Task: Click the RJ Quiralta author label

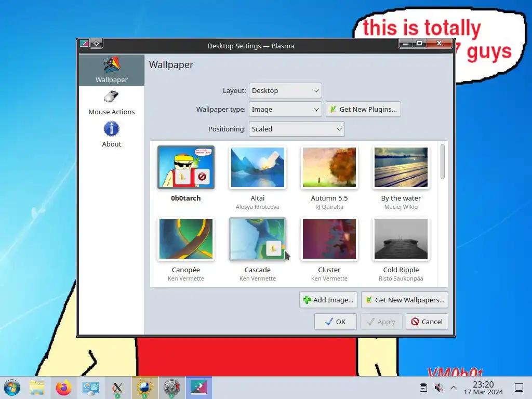Action: pos(329,207)
